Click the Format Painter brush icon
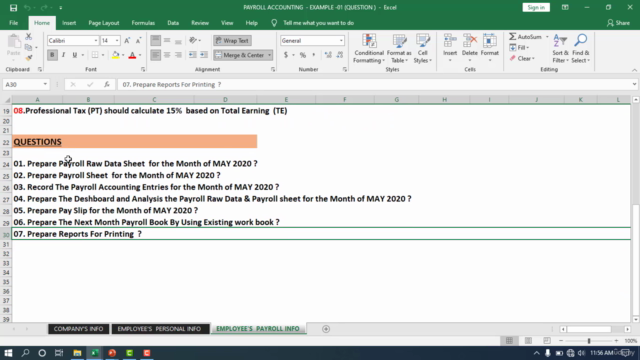640x360 pixels. 28,58
